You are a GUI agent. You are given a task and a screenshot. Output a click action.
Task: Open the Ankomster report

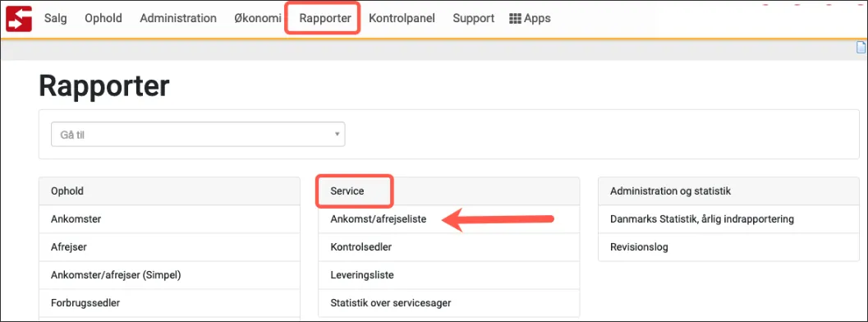[x=169, y=219]
